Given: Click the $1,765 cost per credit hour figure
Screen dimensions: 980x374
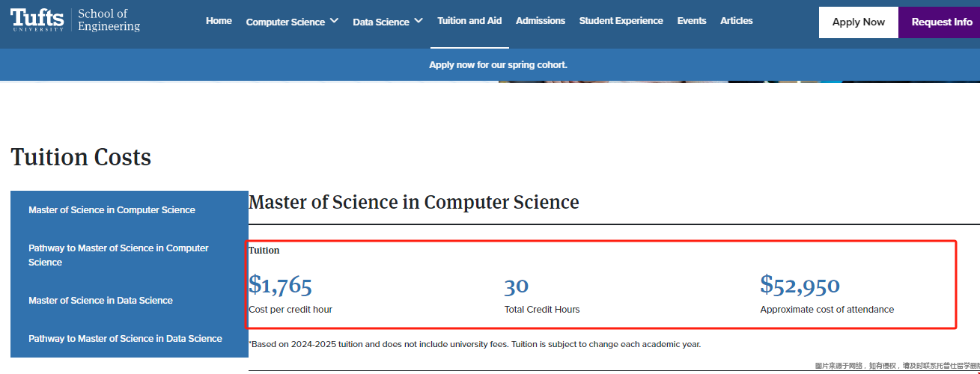Looking at the screenshot, I should pos(280,285).
